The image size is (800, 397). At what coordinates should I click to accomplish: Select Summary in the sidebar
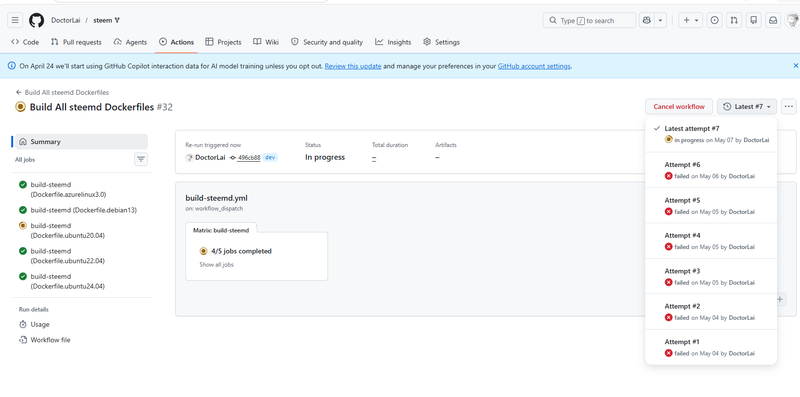point(81,142)
